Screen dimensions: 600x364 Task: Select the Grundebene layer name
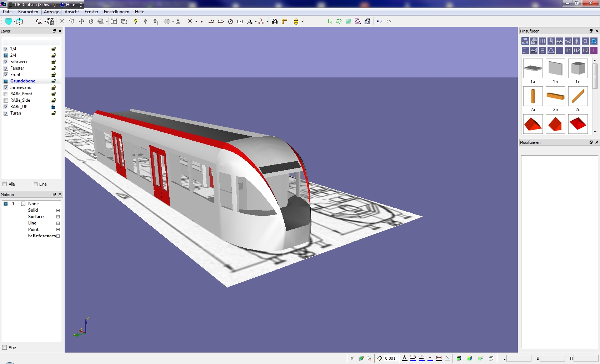point(23,81)
